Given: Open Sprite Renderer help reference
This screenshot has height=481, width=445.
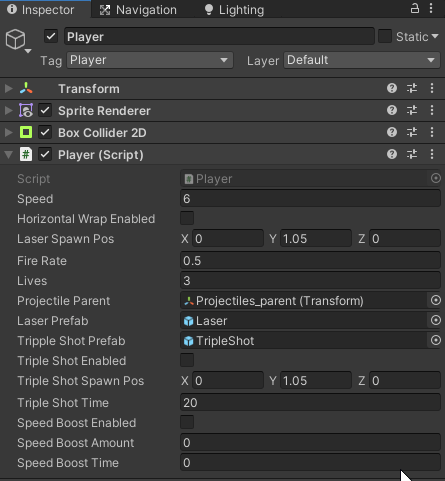Looking at the screenshot, I should click(392, 110).
